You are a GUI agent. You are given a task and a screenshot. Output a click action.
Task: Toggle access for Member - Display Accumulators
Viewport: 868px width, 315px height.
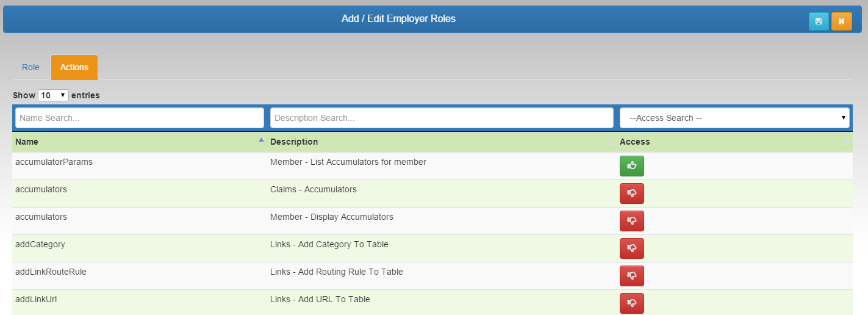click(631, 221)
